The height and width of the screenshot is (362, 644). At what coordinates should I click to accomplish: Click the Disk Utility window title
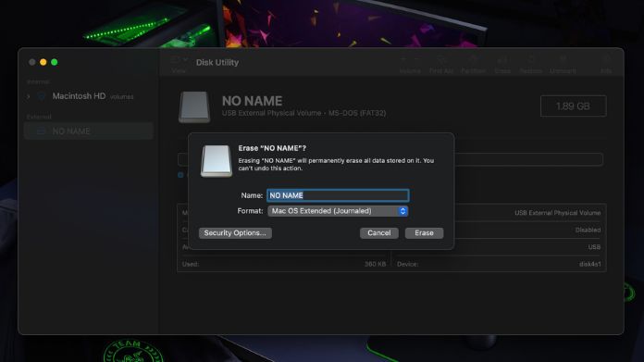tap(217, 62)
